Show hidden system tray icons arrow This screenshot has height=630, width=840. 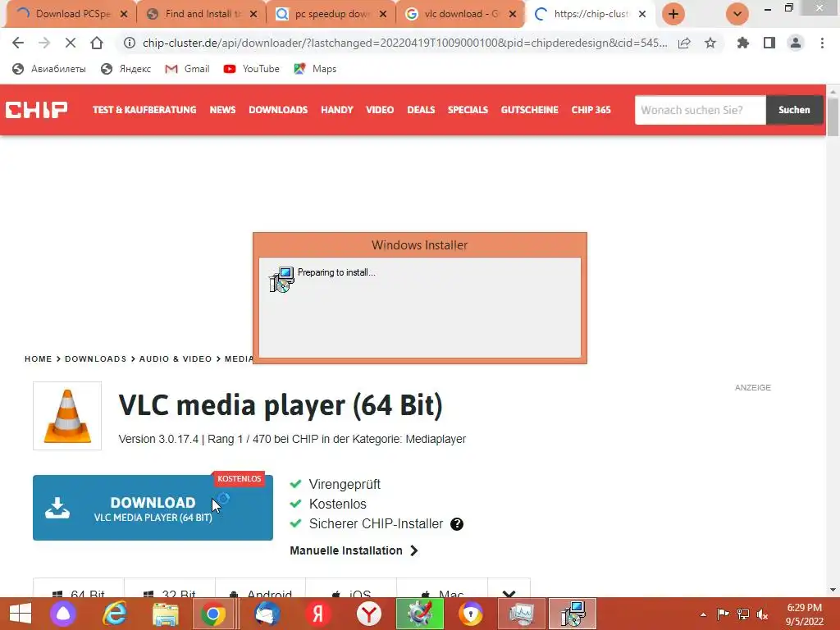tap(703, 614)
